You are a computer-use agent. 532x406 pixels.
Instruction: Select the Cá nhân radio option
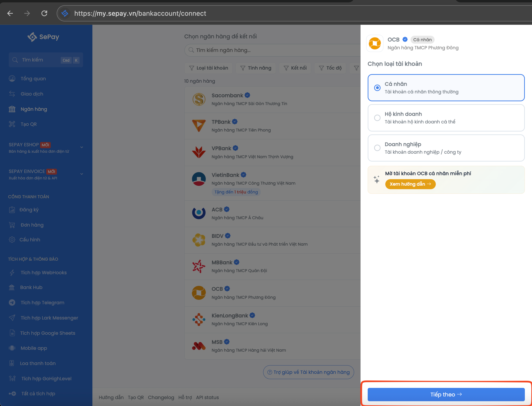pos(377,88)
